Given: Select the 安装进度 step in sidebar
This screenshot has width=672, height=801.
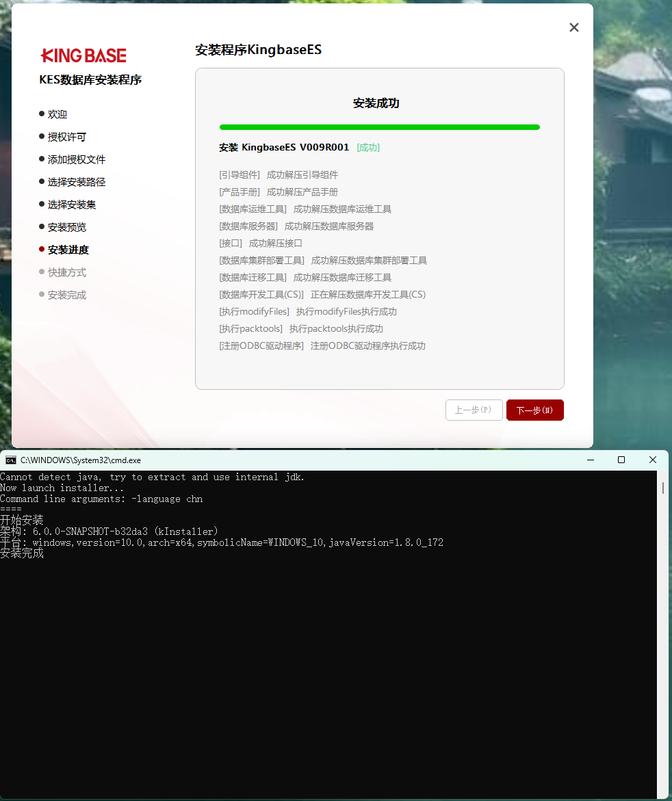Looking at the screenshot, I should pos(64,250).
